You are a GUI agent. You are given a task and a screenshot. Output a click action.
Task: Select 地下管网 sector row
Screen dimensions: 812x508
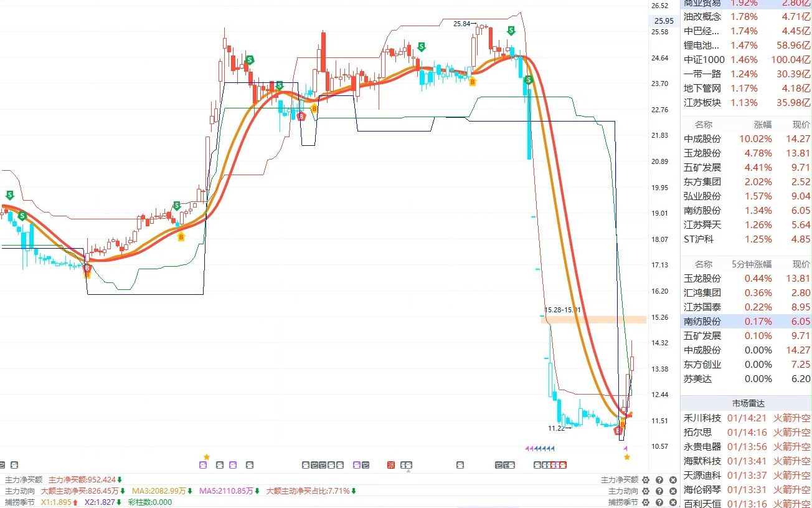coord(746,89)
